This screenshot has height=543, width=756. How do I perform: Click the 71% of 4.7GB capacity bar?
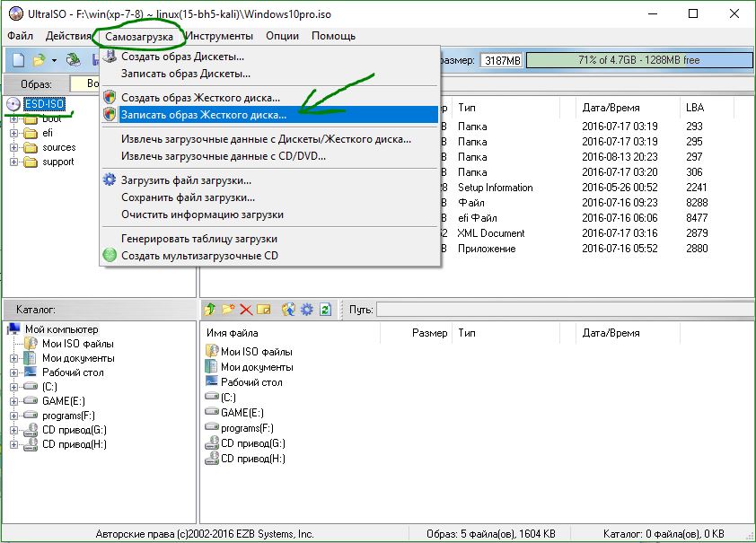639,60
